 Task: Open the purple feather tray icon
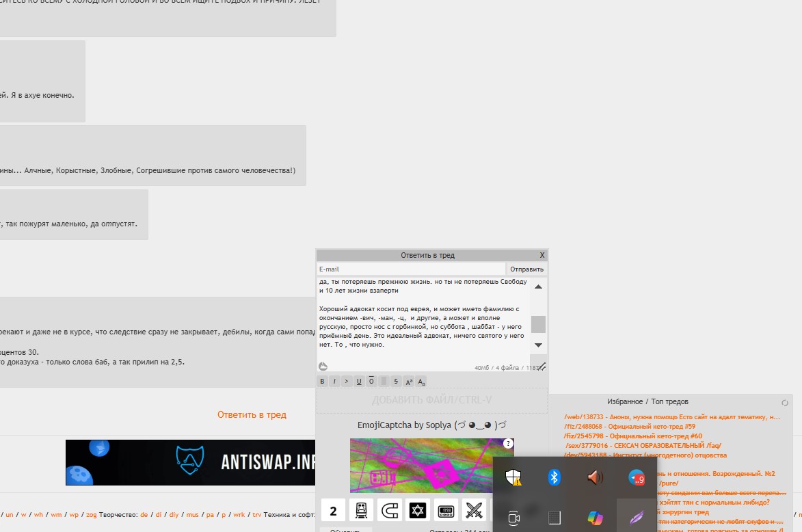click(x=637, y=518)
